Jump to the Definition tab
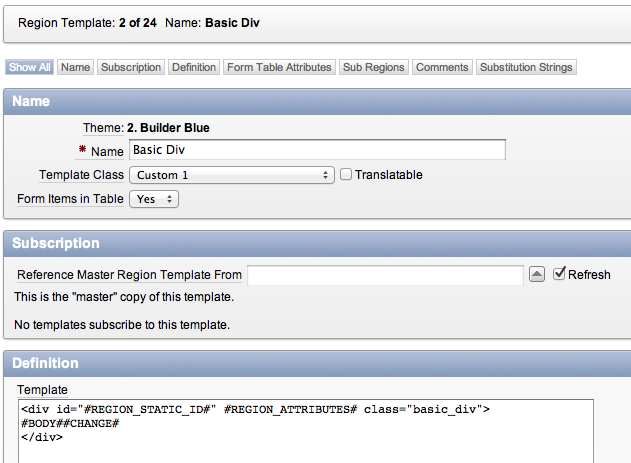This screenshot has height=463, width=631. pos(194,67)
